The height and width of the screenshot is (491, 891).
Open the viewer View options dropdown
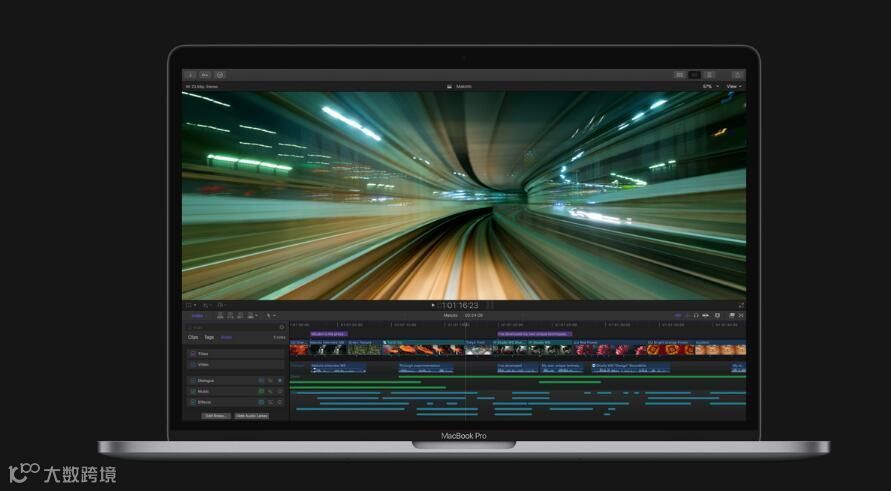click(x=734, y=86)
